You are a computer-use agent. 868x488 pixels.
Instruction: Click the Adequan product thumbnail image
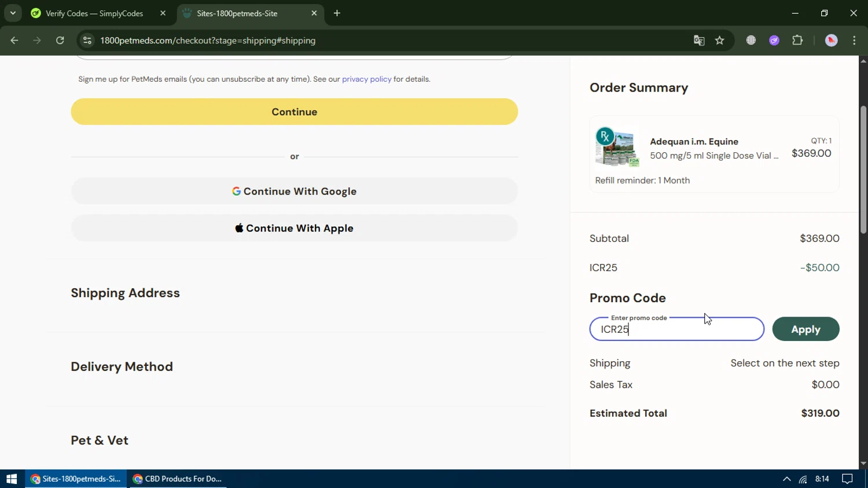[x=617, y=147]
